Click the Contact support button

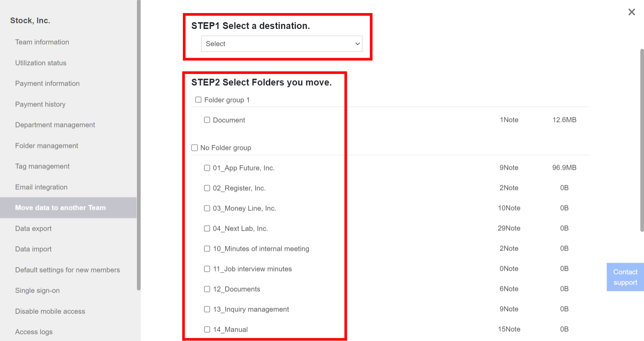pos(625,277)
